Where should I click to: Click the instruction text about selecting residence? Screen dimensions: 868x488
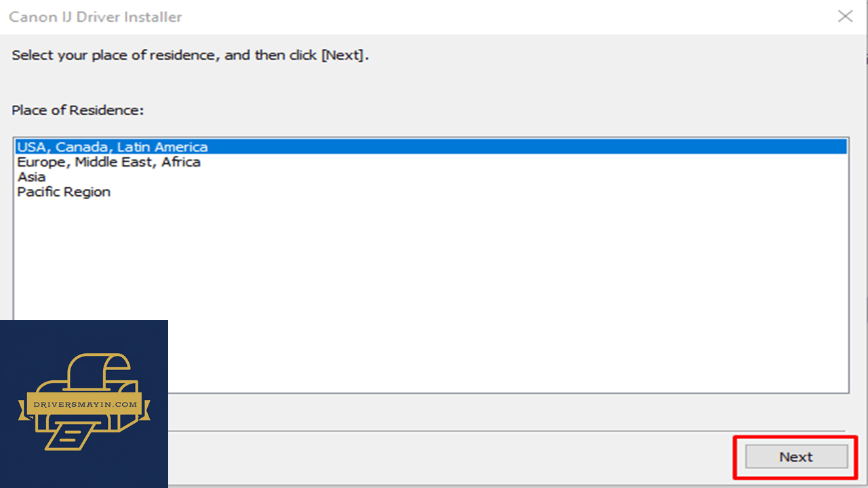[x=191, y=56]
